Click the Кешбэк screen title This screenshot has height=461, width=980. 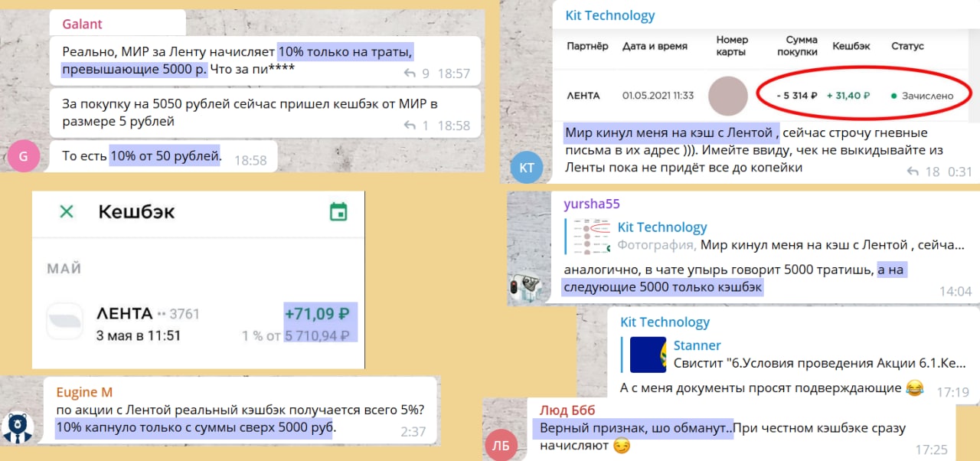[x=136, y=211]
